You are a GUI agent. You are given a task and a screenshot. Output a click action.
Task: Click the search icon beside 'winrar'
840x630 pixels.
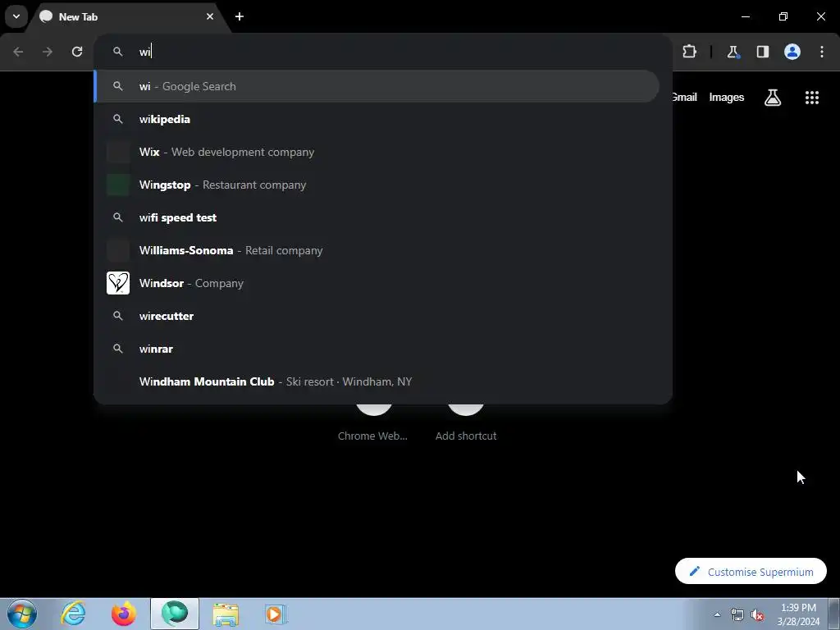(118, 349)
